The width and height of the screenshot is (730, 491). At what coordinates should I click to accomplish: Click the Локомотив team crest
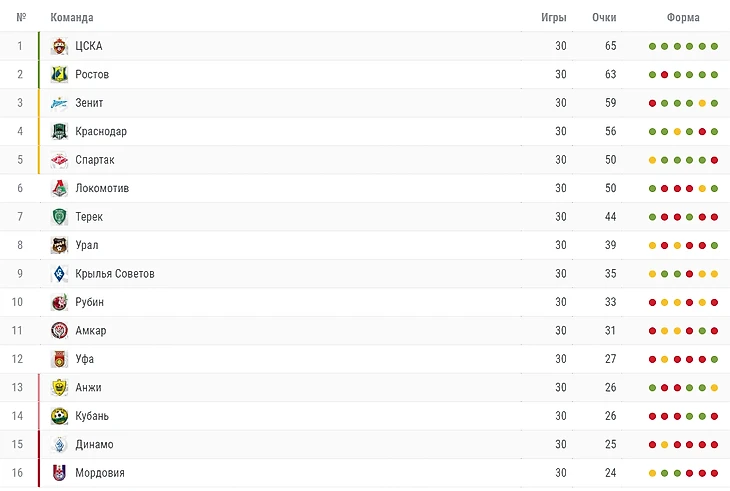(59, 188)
